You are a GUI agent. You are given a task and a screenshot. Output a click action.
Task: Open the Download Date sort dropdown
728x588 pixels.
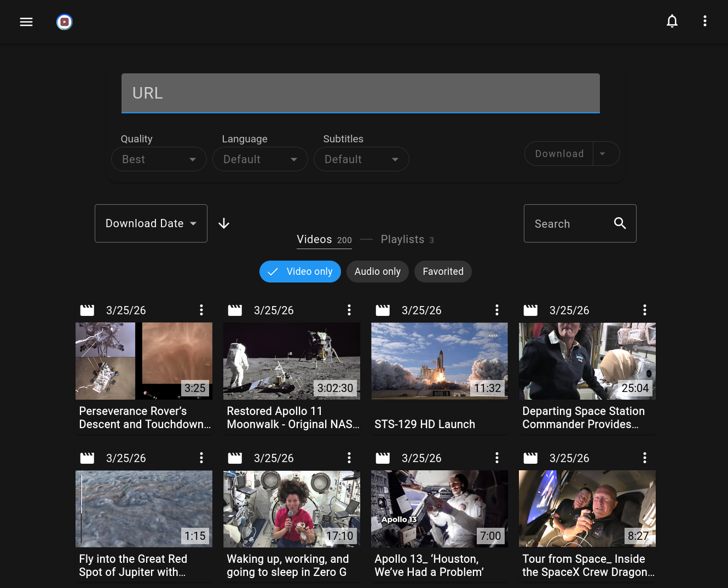[x=151, y=223]
